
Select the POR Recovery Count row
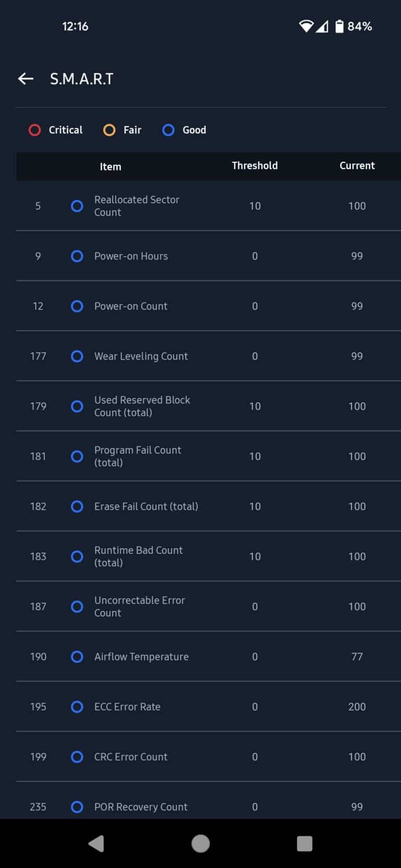209,801
